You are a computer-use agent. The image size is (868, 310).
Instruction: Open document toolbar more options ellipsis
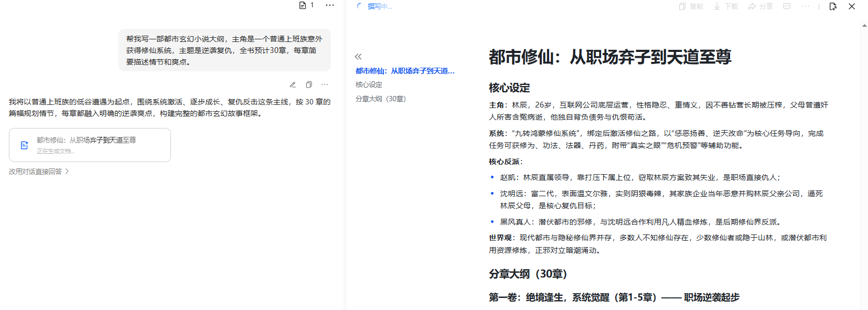806,6
